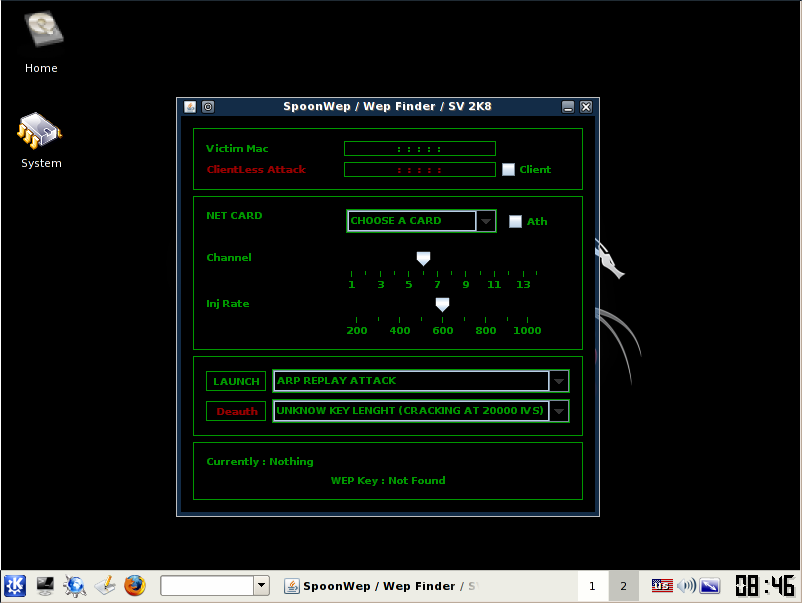The width and height of the screenshot is (802, 603).
Task: Enable the Client checkbox
Action: coord(508,169)
